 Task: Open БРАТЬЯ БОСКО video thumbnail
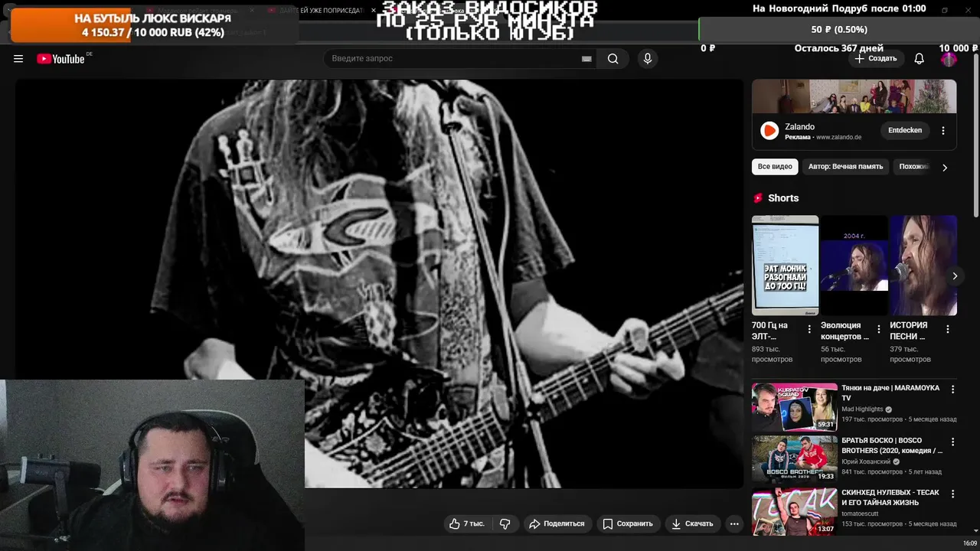pyautogui.click(x=794, y=459)
